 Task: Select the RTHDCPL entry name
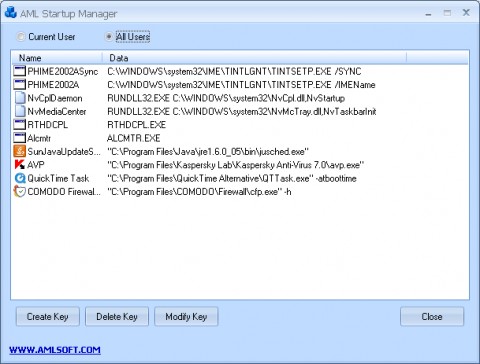pos(47,125)
